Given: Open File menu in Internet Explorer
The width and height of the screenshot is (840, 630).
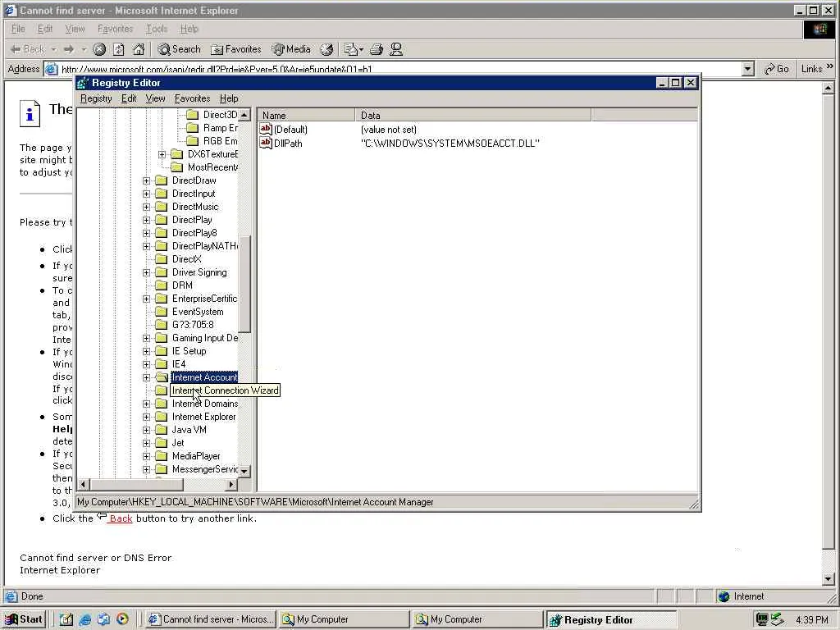Looking at the screenshot, I should coord(18,29).
